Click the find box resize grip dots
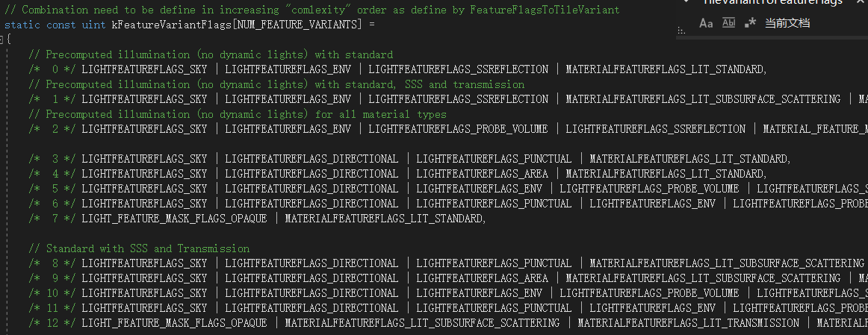 tap(681, 32)
